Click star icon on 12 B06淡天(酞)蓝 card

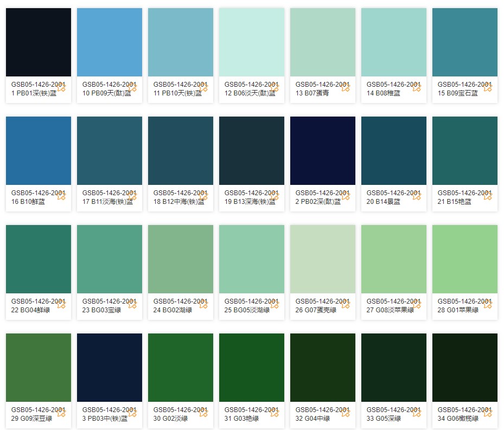point(275,88)
